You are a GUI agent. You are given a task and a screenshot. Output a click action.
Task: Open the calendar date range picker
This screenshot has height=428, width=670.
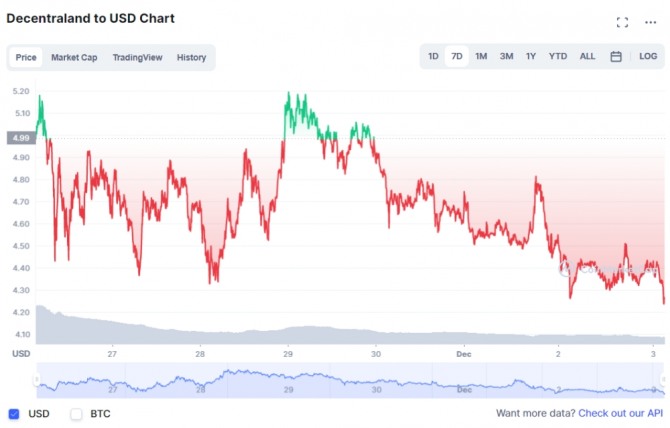click(616, 56)
